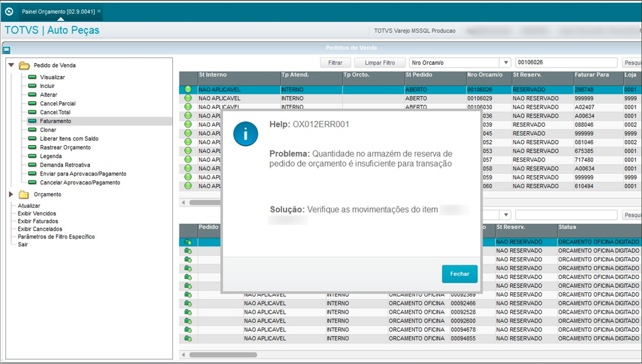Click cell A02407 in Faturar Para column
Image resolution: width=642 pixels, height=364 pixels.
(x=598, y=107)
